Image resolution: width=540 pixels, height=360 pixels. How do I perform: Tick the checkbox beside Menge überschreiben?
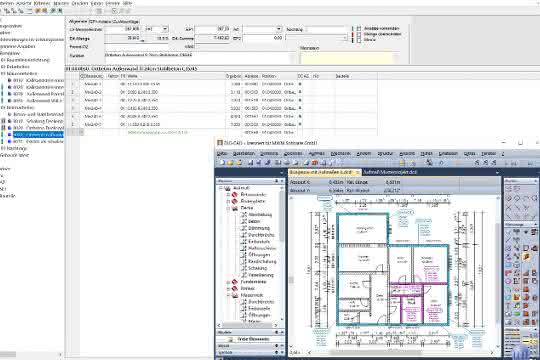[359, 34]
